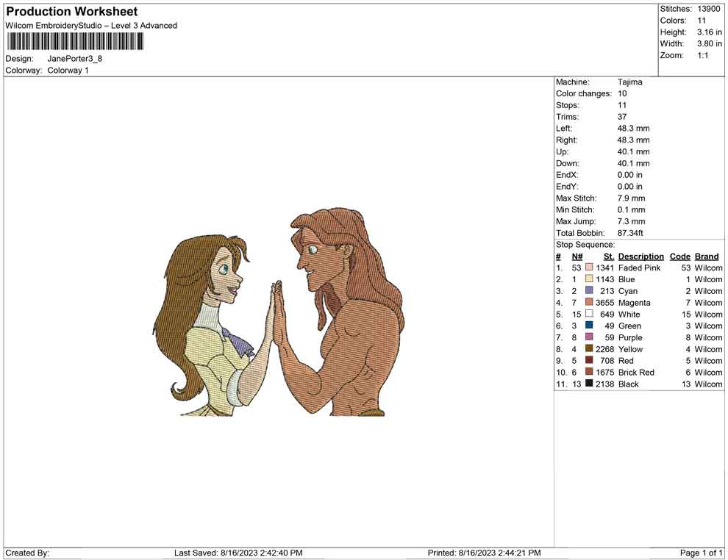This screenshot has height=560, width=728.
Task: Click the stitch count 2268 for Yellow
Action: click(604, 349)
